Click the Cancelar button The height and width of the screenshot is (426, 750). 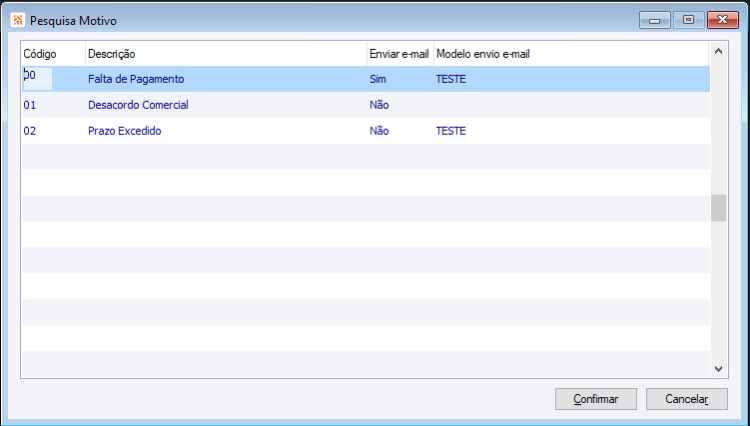tap(686, 399)
